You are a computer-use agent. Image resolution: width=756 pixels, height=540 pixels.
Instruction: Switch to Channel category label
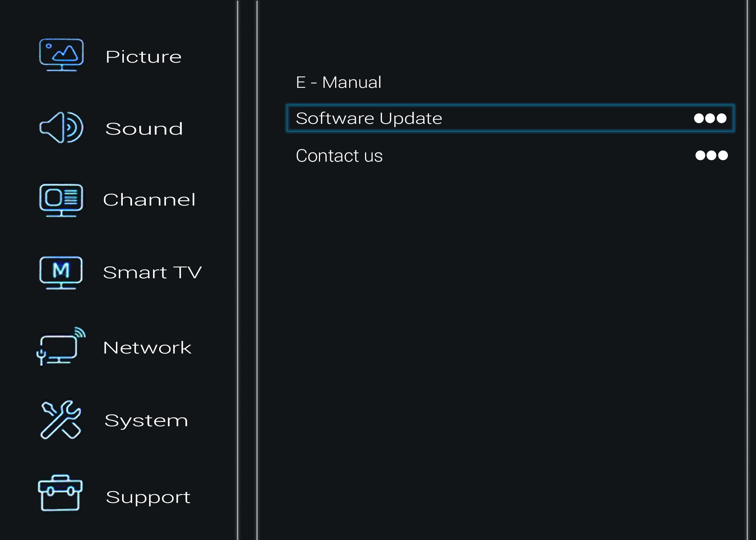click(x=149, y=199)
